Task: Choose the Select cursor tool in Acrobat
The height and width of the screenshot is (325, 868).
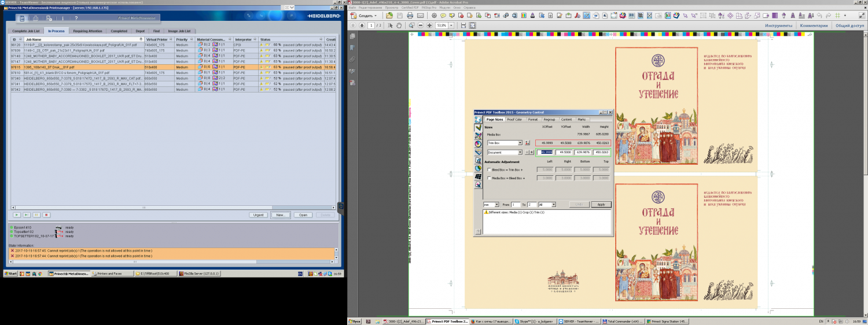Action: [390, 25]
